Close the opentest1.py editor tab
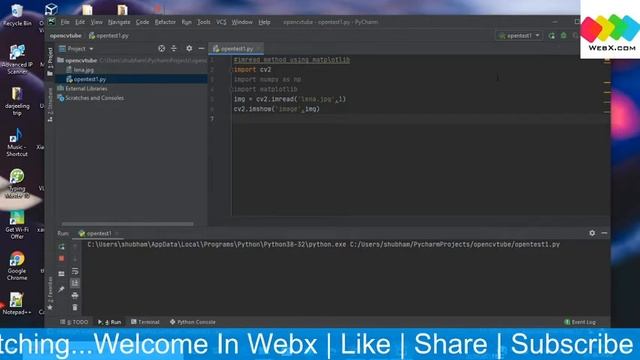This screenshot has height=360, width=640. click(259, 49)
